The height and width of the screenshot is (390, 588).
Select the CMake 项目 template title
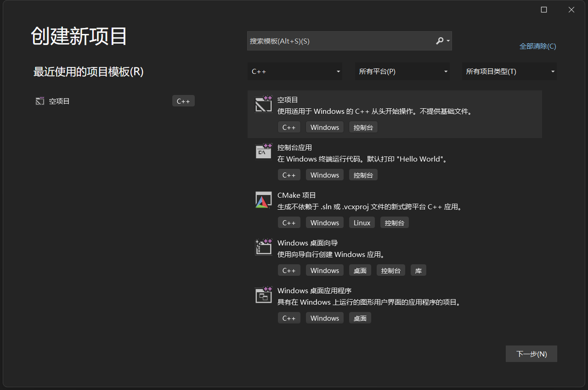click(x=297, y=195)
